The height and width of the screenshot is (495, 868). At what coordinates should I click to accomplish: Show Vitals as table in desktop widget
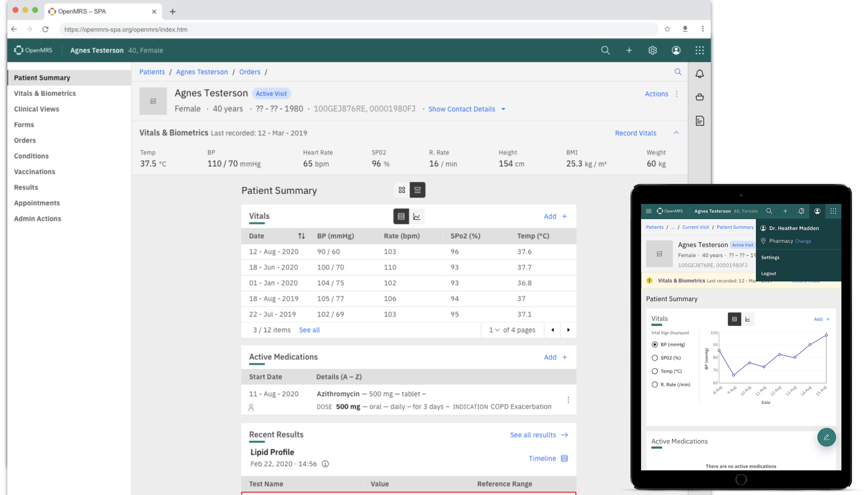(401, 216)
